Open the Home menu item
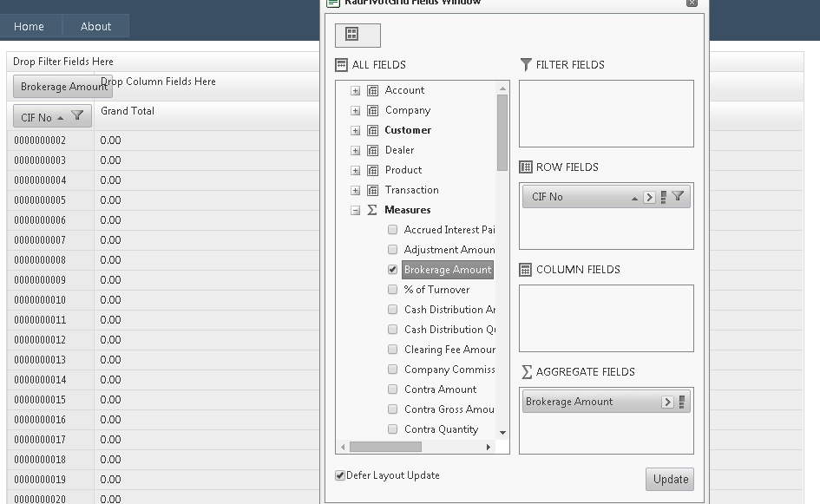The width and height of the screenshot is (820, 504). [29, 26]
